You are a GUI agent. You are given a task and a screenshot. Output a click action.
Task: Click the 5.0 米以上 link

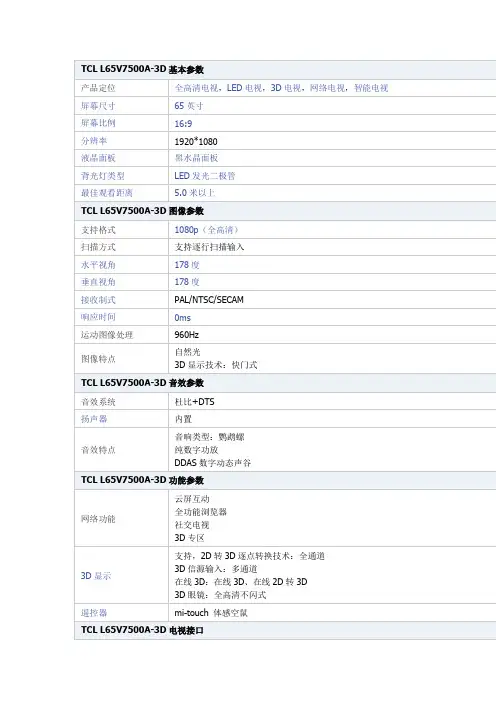195,193
